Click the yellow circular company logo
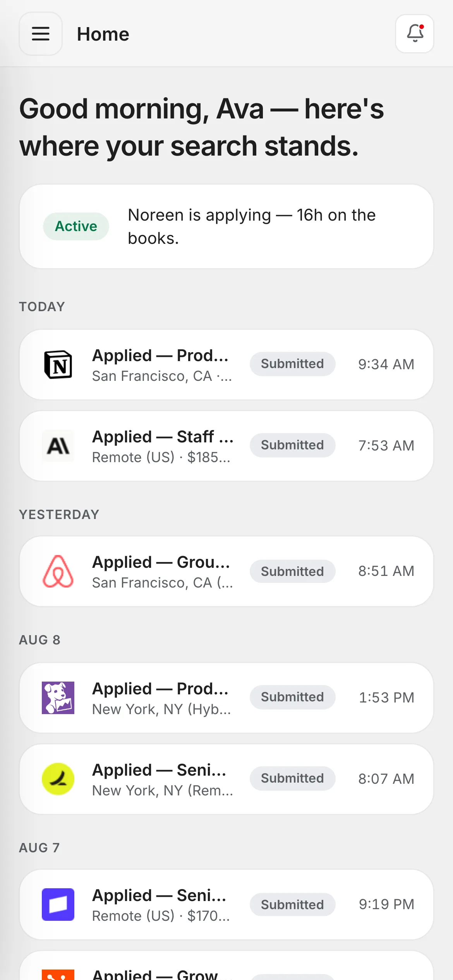The width and height of the screenshot is (453, 980). [58, 779]
